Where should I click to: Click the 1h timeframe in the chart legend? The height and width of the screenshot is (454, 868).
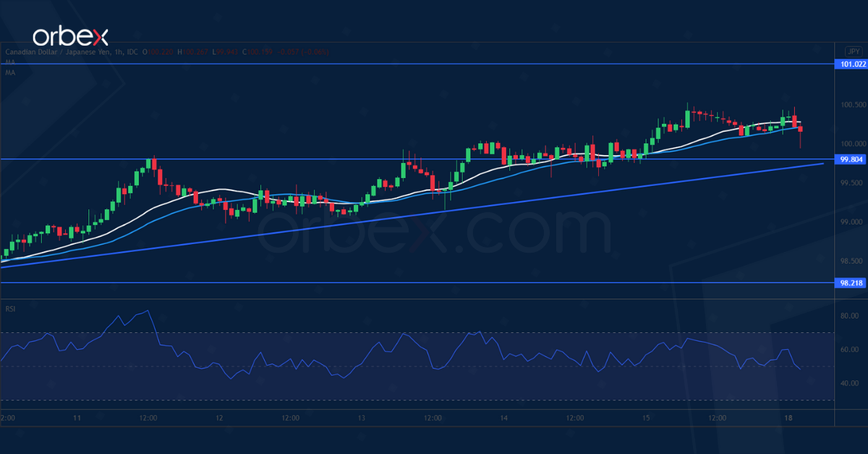[116, 52]
